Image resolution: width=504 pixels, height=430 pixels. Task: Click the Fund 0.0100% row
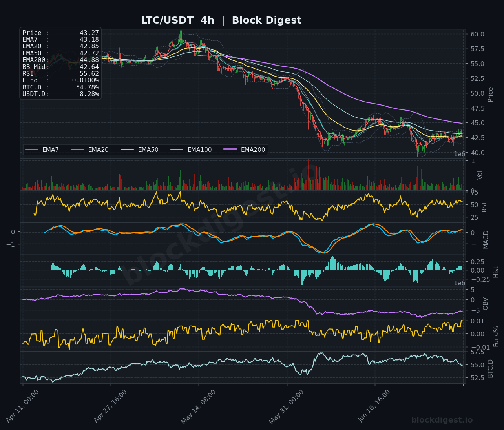click(x=60, y=80)
